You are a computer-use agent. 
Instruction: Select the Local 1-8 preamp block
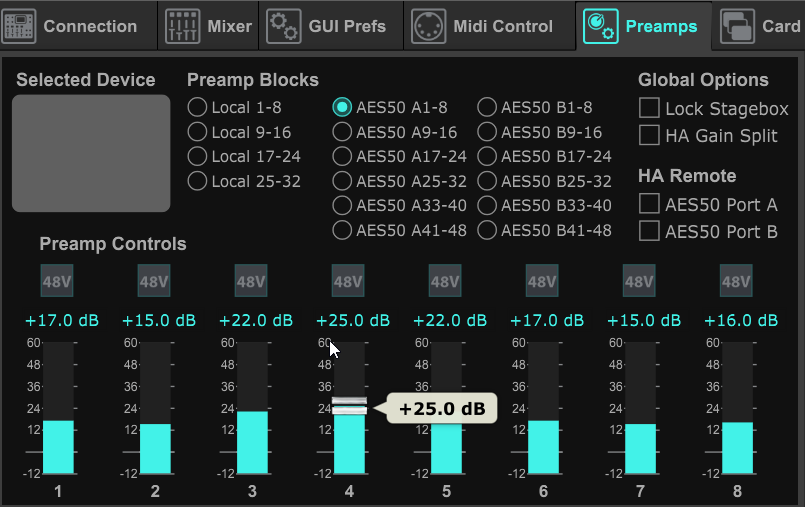coord(197,107)
